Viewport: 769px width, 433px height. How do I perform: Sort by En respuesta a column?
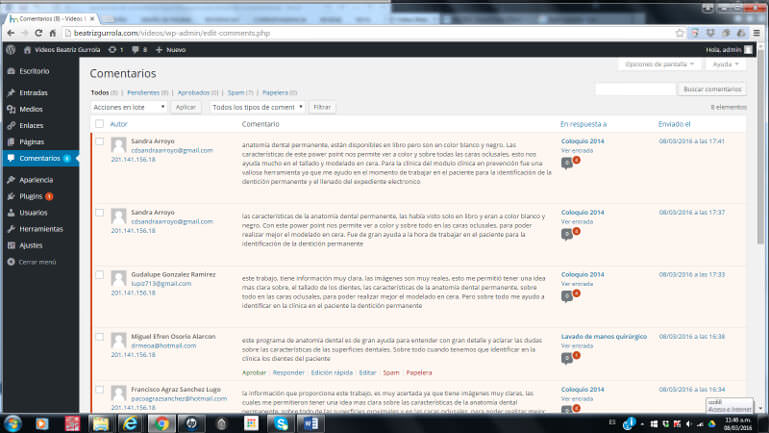[x=584, y=124]
